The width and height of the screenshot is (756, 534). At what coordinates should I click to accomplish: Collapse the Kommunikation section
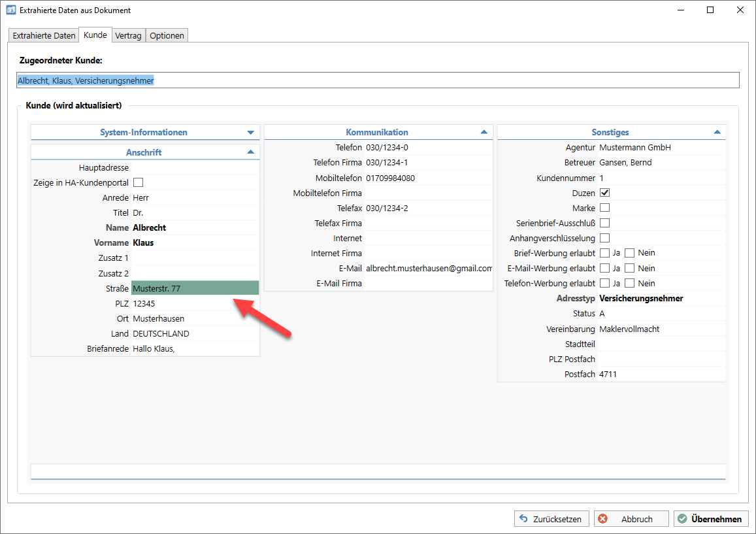click(x=484, y=132)
